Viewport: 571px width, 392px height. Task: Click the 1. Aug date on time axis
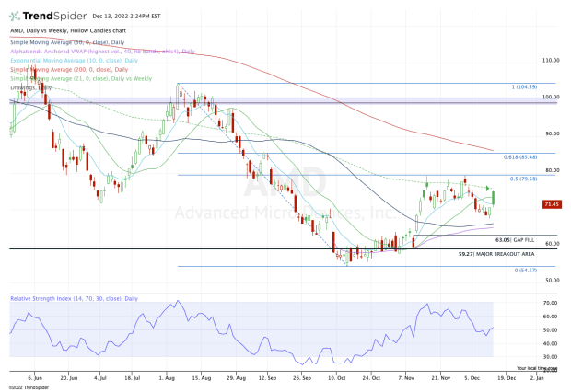(169, 376)
